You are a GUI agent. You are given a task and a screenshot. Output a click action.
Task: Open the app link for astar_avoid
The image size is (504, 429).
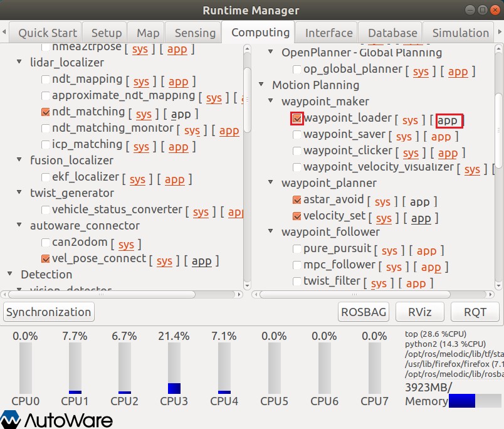click(420, 203)
